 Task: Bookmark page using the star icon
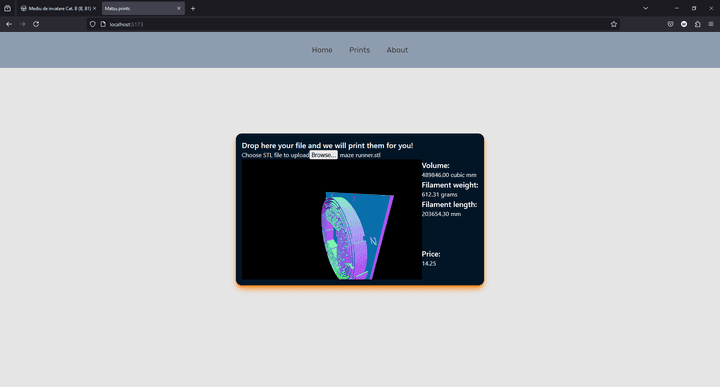(613, 24)
